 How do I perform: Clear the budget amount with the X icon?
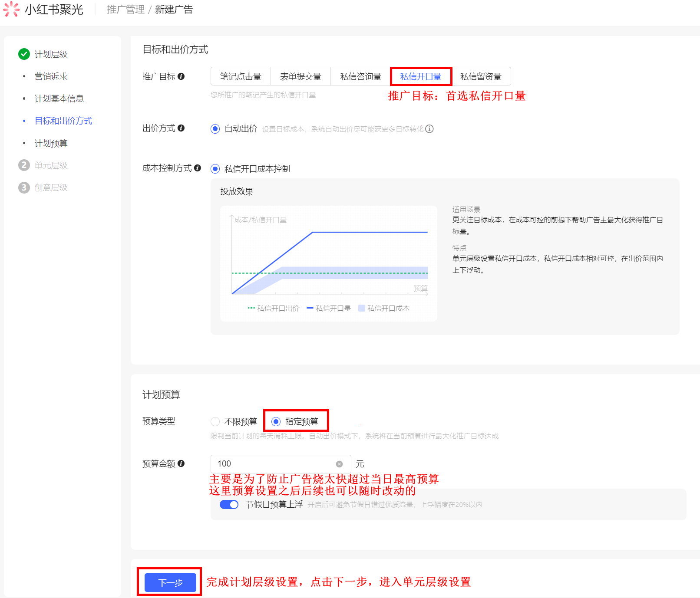click(340, 464)
